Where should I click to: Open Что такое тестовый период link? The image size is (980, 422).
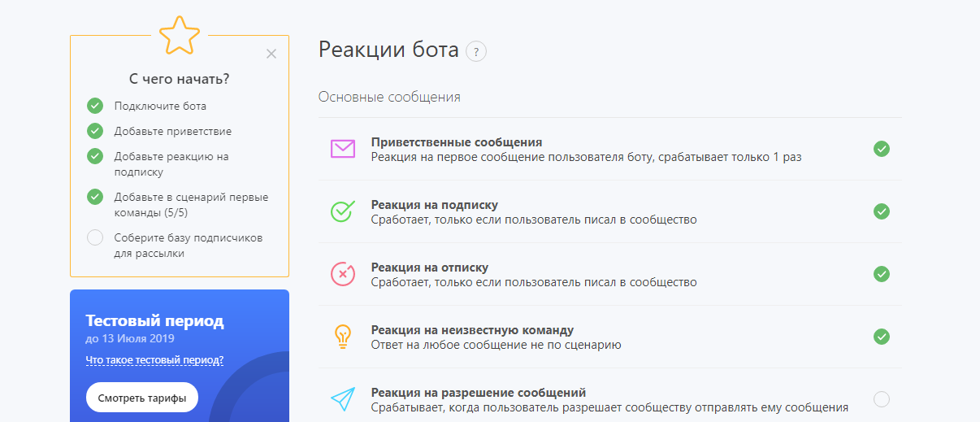[x=154, y=360]
